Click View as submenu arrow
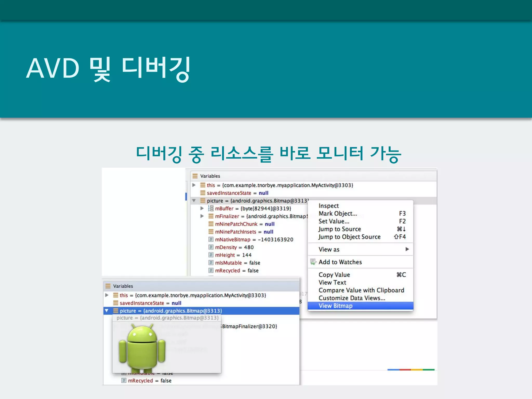The image size is (532, 399). pyautogui.click(x=407, y=249)
